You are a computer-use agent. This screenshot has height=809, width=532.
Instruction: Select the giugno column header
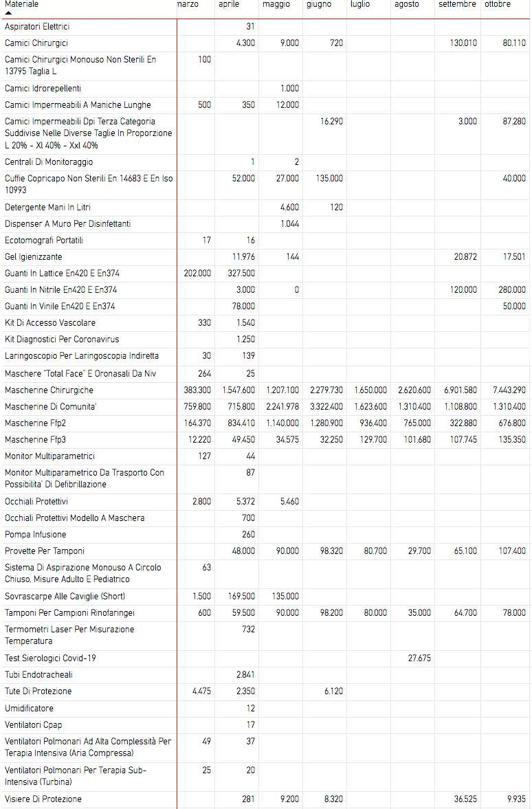click(x=319, y=4)
